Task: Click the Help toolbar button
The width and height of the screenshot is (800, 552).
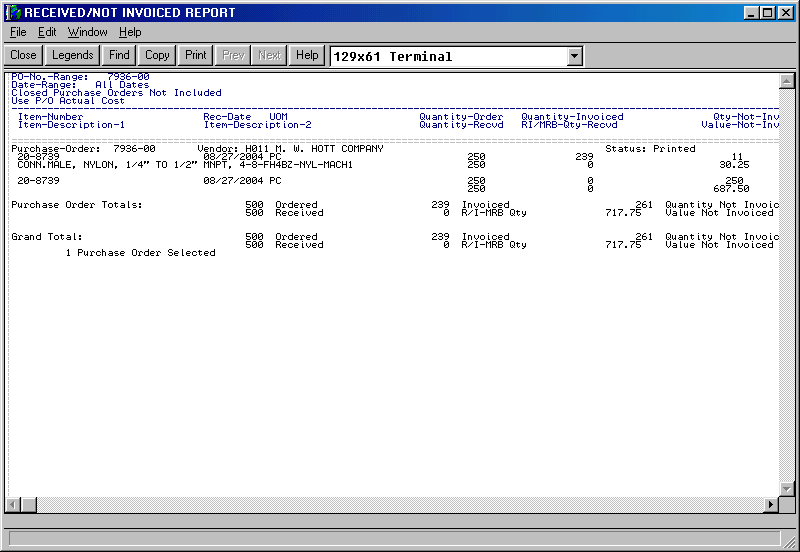Action: [307, 55]
